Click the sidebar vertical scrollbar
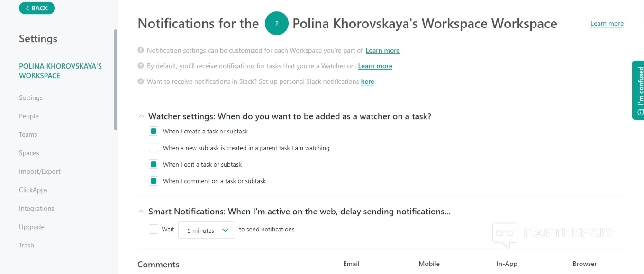 (x=116, y=80)
